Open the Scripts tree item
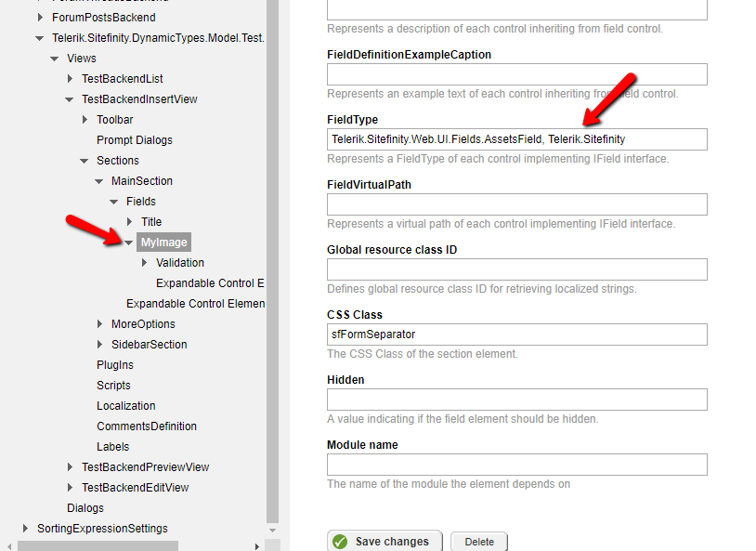This screenshot has height=551, width=756. 113,386
